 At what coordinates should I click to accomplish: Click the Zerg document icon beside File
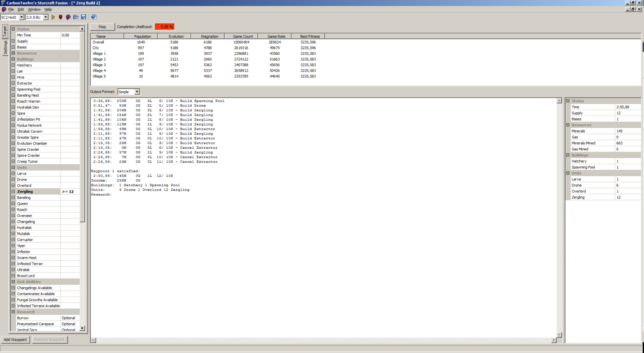pyautogui.click(x=4, y=9)
